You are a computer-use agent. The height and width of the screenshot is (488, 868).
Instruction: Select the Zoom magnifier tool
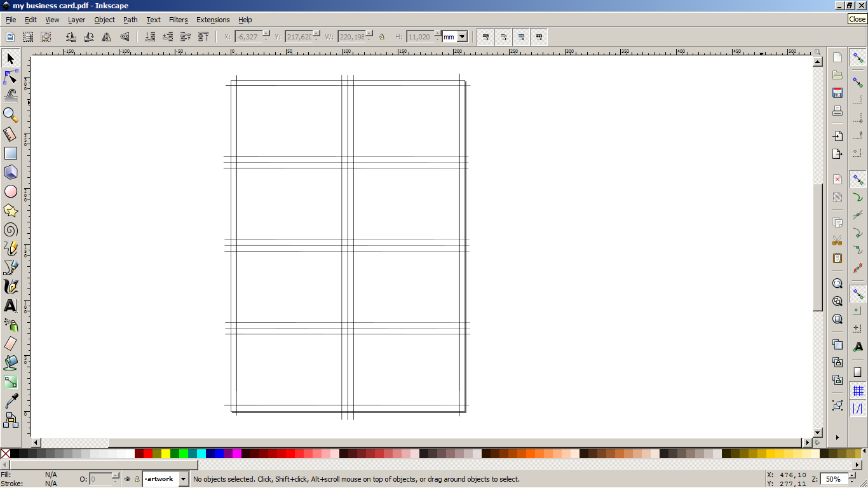(11, 115)
